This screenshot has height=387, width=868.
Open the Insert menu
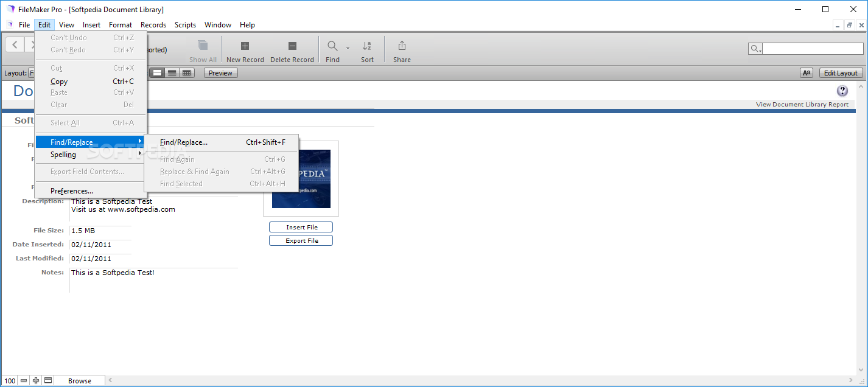tap(92, 25)
